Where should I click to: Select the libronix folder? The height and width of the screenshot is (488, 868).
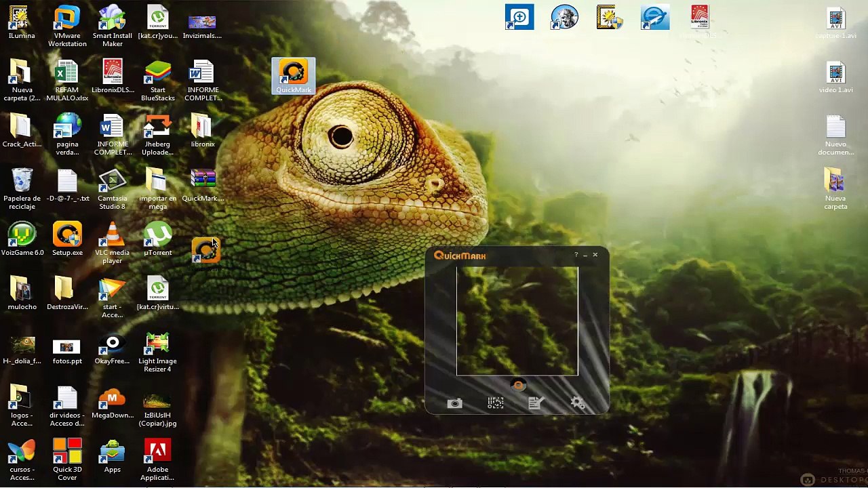point(202,130)
